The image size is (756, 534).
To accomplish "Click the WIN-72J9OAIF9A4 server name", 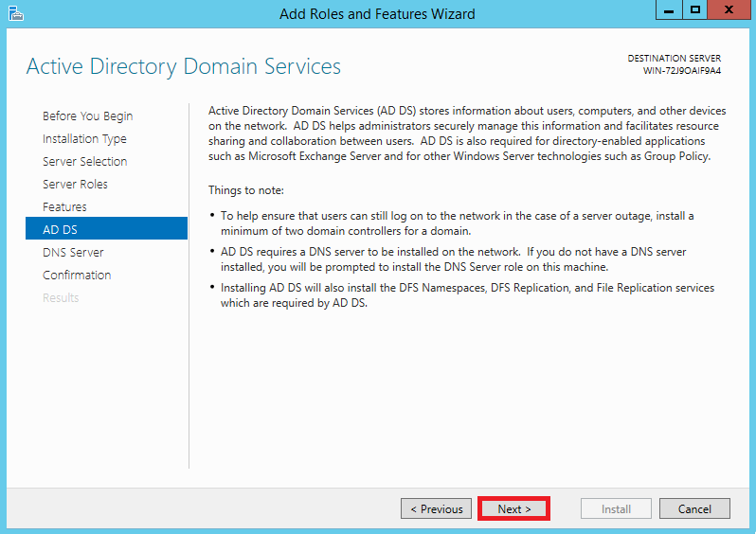I will click(x=682, y=71).
